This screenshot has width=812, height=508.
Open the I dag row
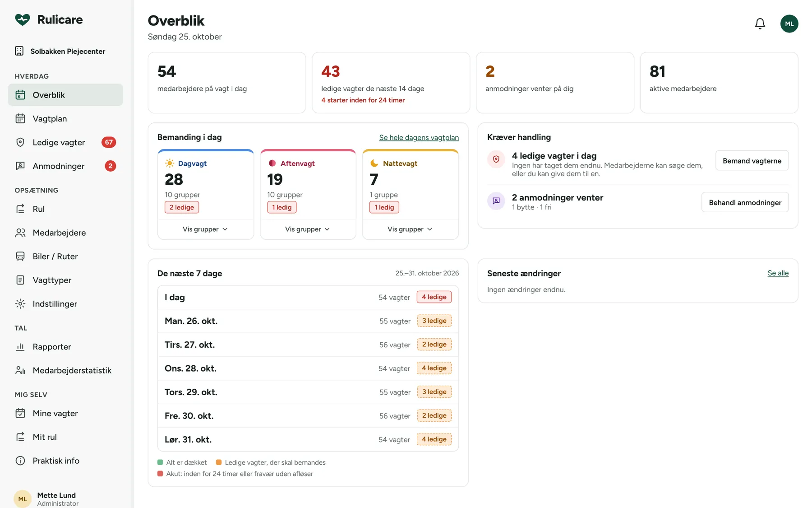pos(308,297)
